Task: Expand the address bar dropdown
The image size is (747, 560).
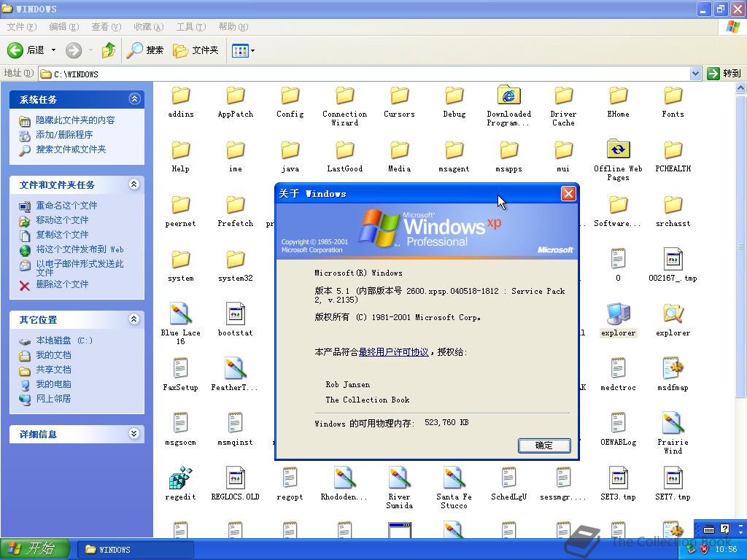Action: coord(695,74)
